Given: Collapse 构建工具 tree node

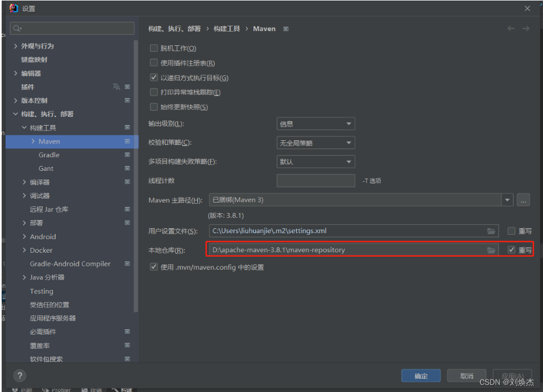Looking at the screenshot, I should (24, 128).
